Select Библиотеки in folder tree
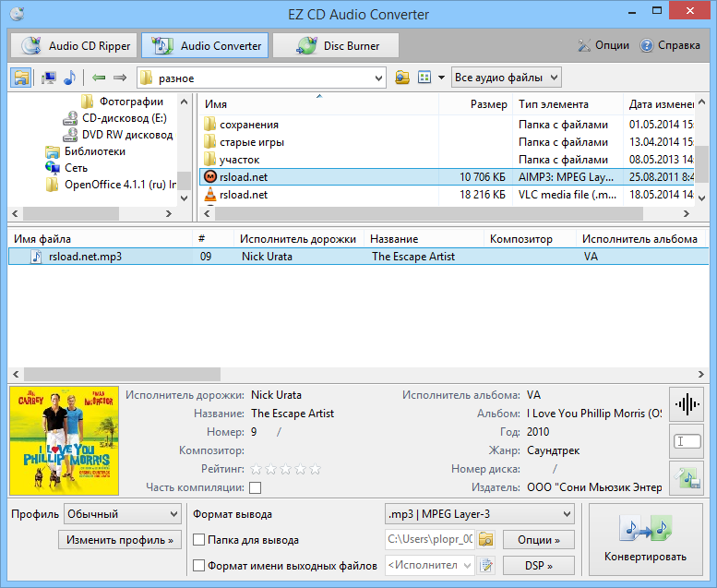This screenshot has width=717, height=588. [94, 151]
